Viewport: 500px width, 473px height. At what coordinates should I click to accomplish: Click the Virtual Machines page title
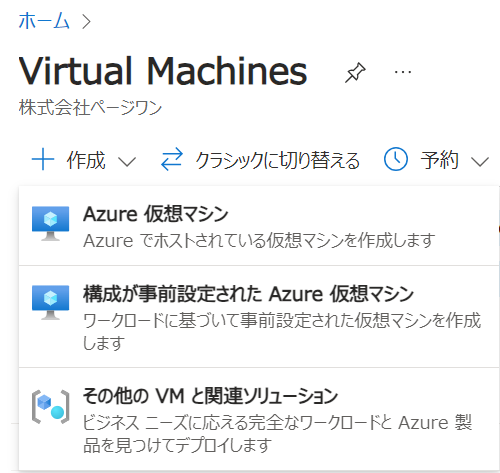[163, 71]
